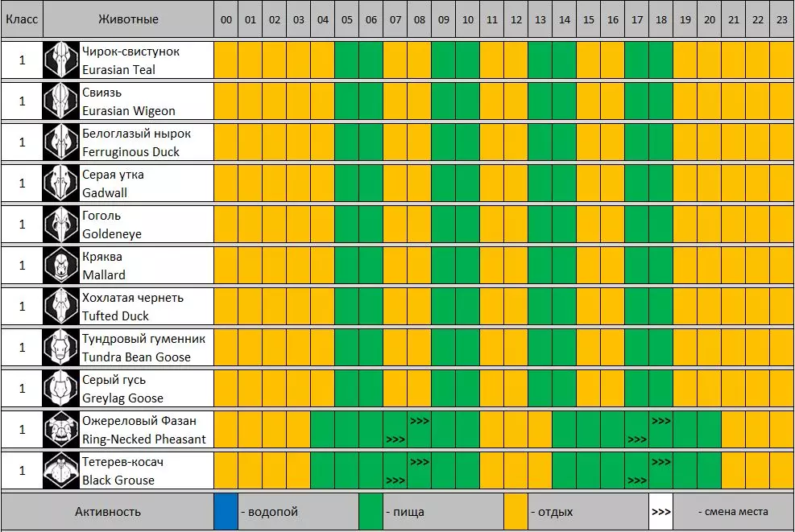Click the Ring-Necked Pheasant icon
This screenshot has height=532, width=795.
tap(61, 429)
